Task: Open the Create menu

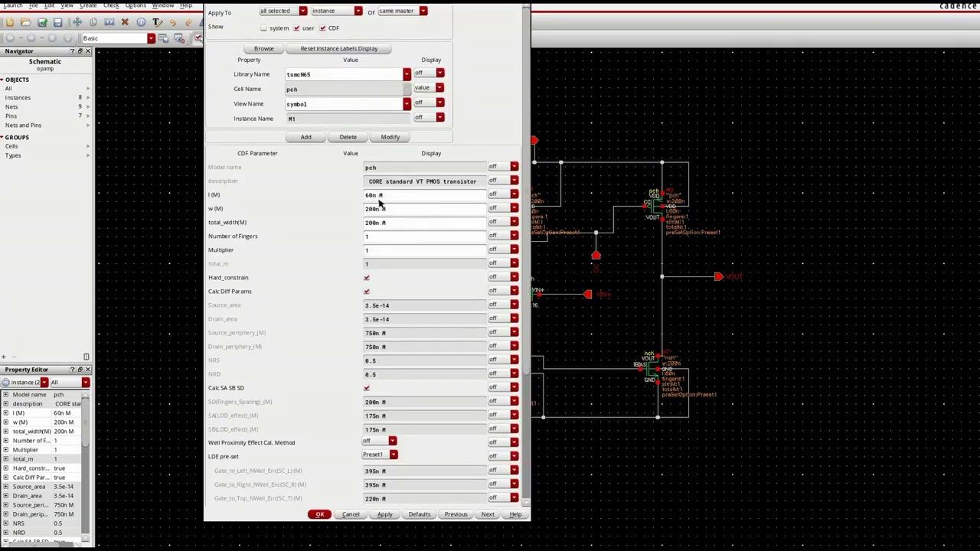Action: pyautogui.click(x=88, y=5)
